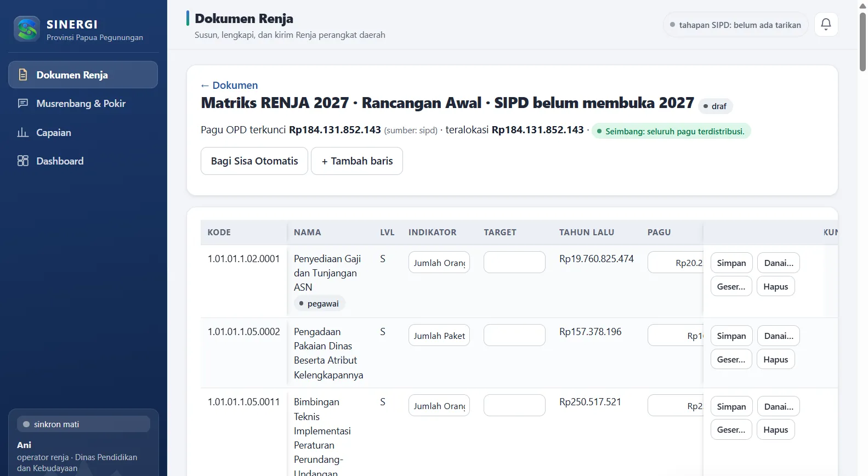The width and height of the screenshot is (868, 476).
Task: Click the SINERGI logo icon
Action: pos(27,29)
